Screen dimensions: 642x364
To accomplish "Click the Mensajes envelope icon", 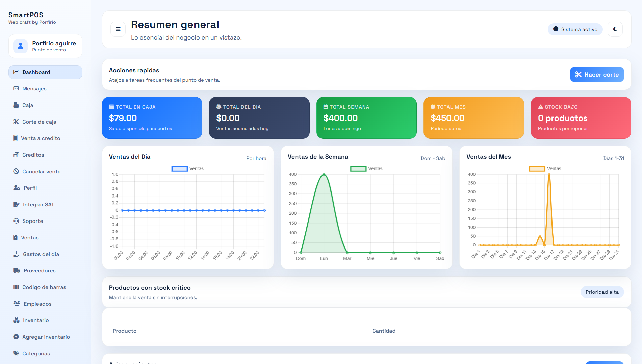I will coord(16,89).
